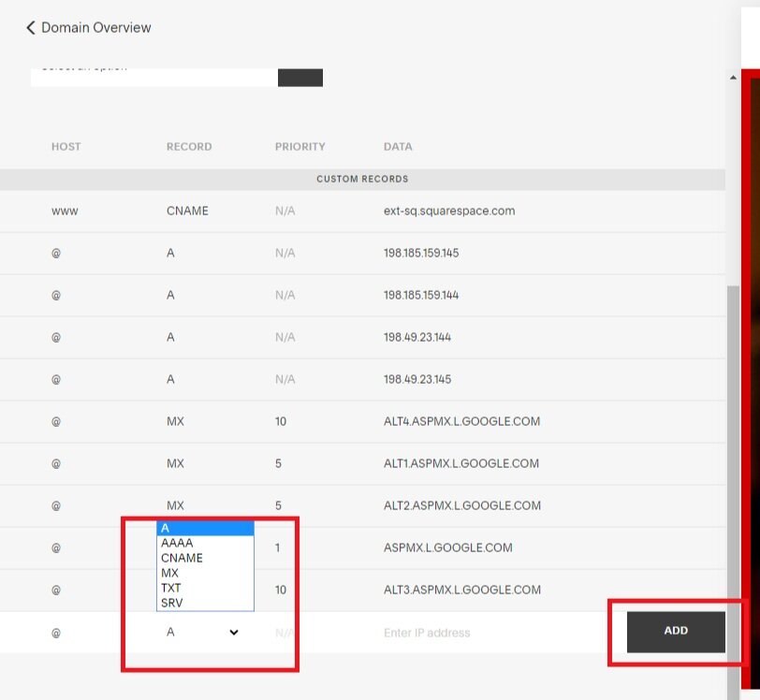This screenshot has width=760, height=700.
Task: Select A in the record type list
Action: coord(205,528)
